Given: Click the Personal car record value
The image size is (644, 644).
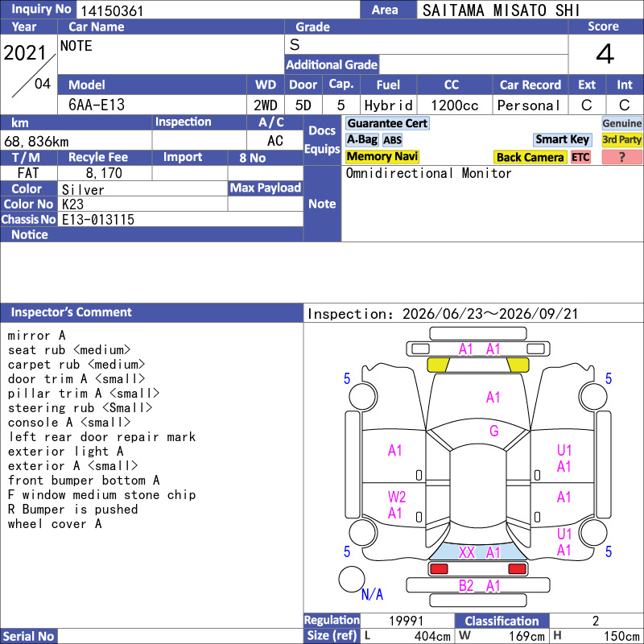Looking at the screenshot, I should click(x=529, y=105).
